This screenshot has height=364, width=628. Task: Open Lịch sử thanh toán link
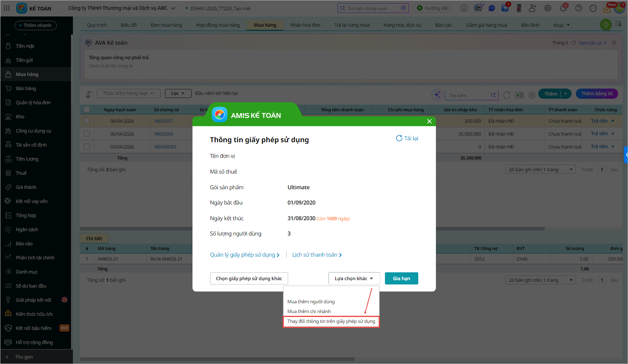(x=317, y=255)
